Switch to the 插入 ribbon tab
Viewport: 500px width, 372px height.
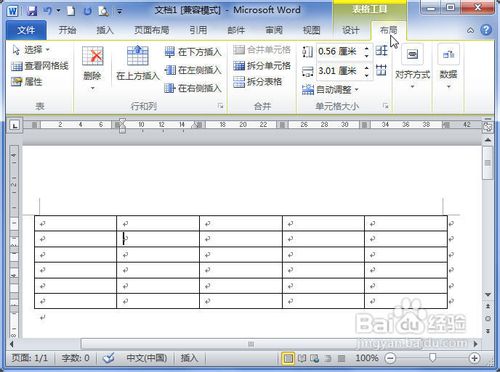(x=105, y=30)
